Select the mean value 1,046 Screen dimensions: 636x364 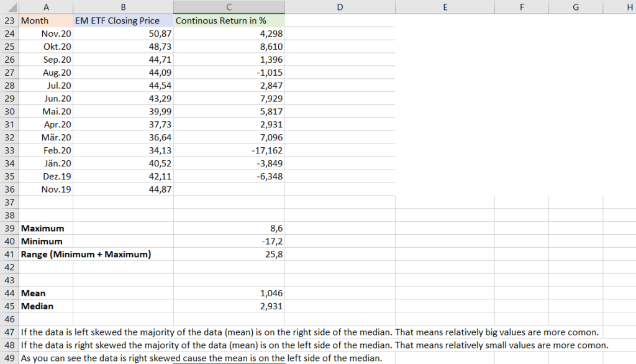coord(229,293)
